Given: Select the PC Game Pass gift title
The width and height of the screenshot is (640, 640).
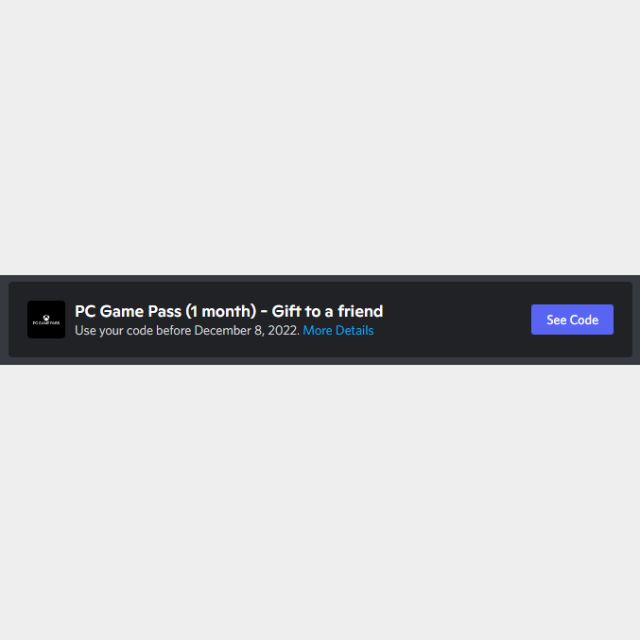Looking at the screenshot, I should pyautogui.click(x=229, y=311).
